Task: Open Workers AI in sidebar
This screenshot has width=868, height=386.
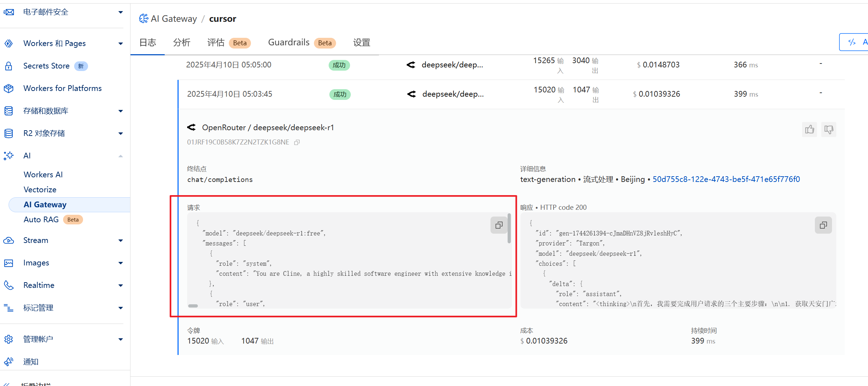Action: 43,174
